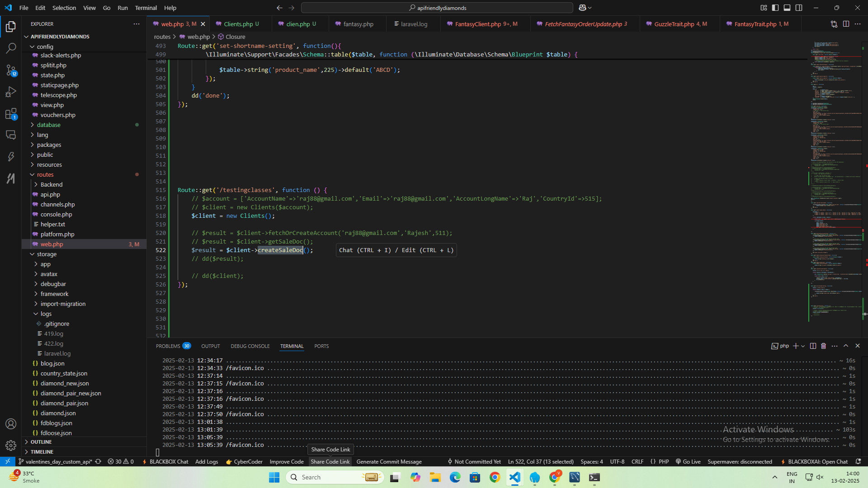This screenshot has width=868, height=488.
Task: Open the Source Control view
Action: (x=11, y=70)
